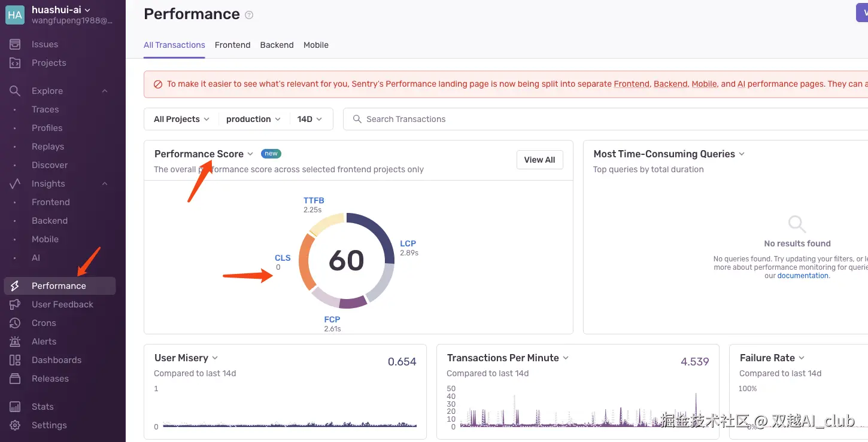Open Settings gear icon in sidebar
868x442 pixels.
point(15,425)
